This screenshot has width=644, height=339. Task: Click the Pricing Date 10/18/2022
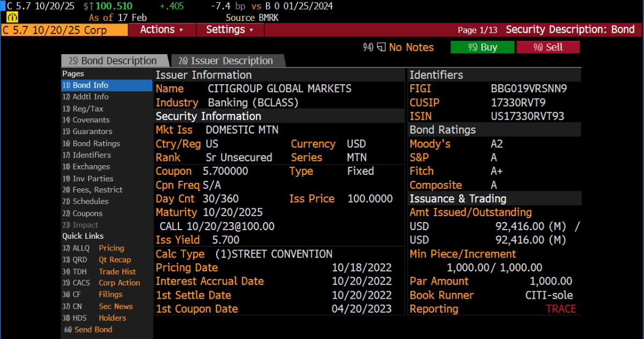pos(362,268)
